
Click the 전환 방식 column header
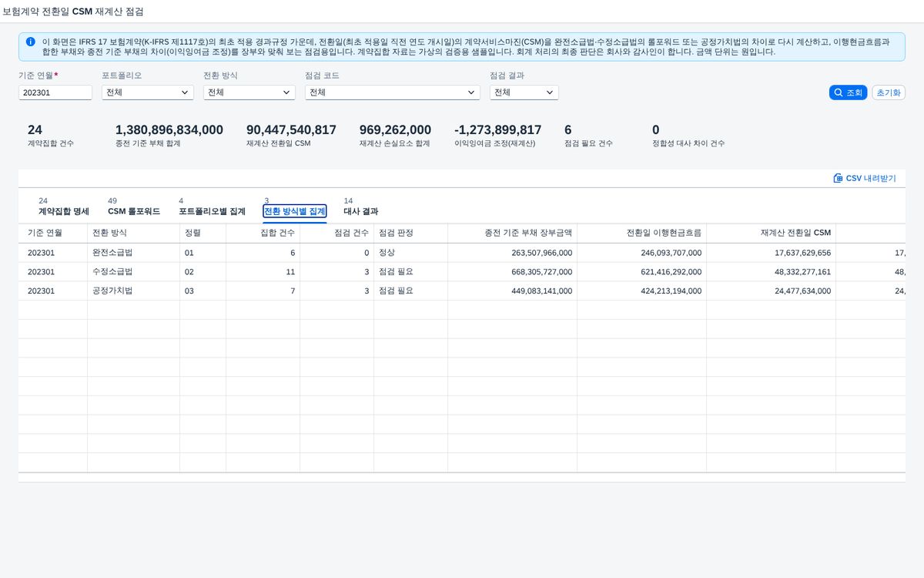pos(134,233)
